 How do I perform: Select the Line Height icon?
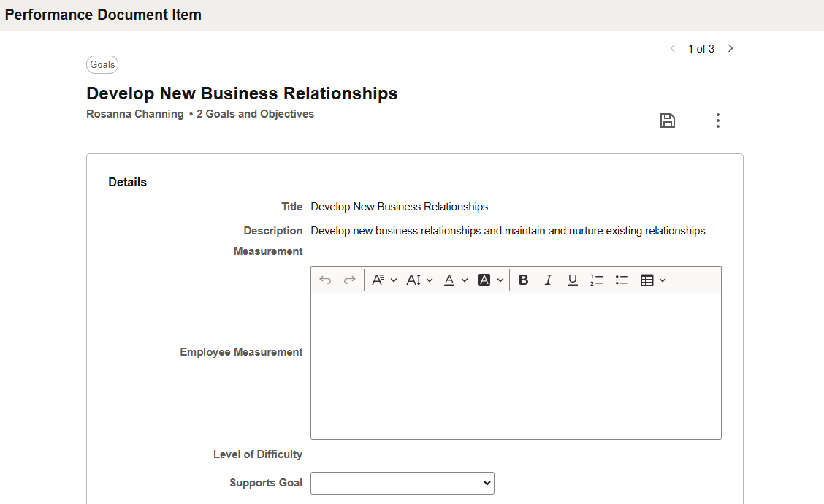(414, 280)
